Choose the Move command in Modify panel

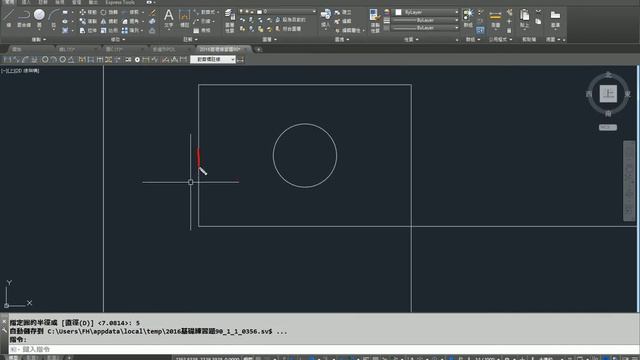click(88, 12)
